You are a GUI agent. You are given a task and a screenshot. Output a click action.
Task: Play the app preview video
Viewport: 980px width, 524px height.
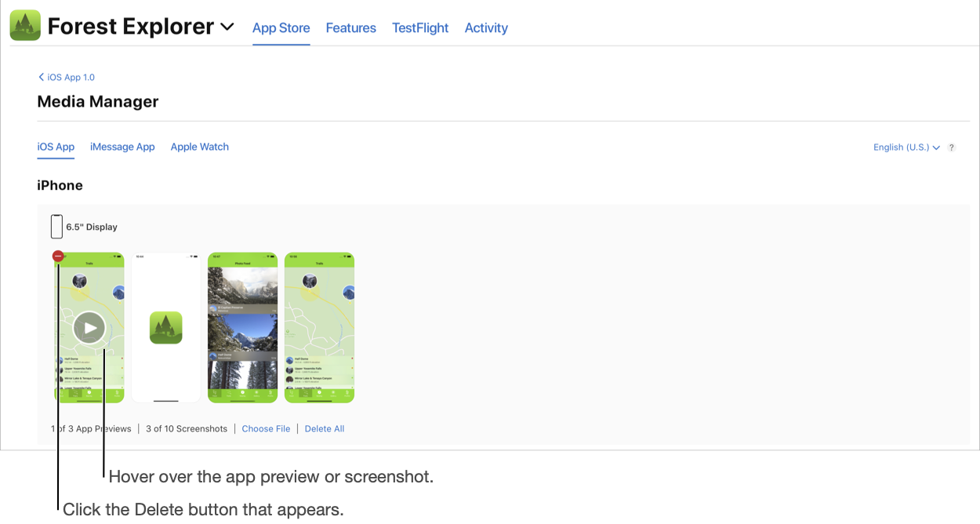click(x=89, y=328)
